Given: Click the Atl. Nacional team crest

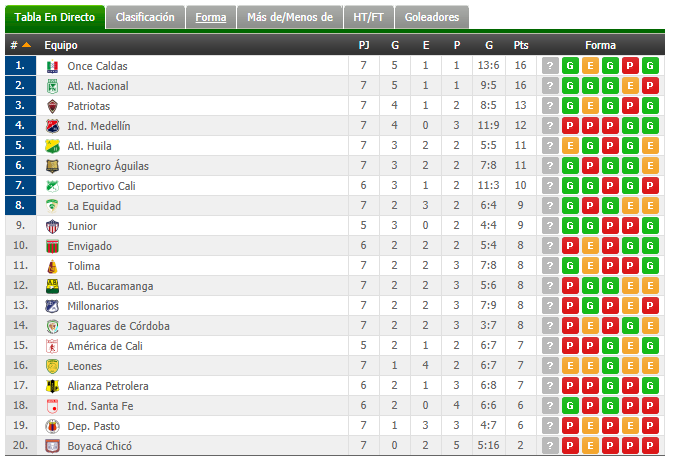Looking at the screenshot, I should [x=52, y=86].
